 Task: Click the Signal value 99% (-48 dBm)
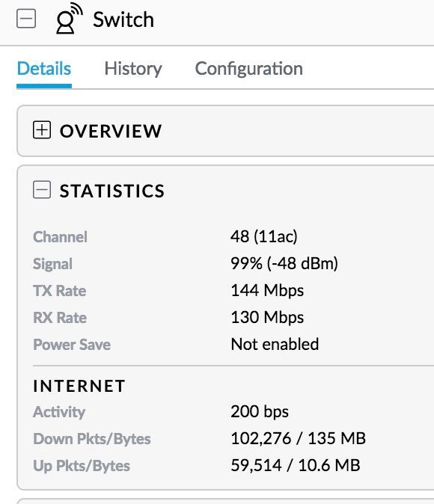point(284,263)
